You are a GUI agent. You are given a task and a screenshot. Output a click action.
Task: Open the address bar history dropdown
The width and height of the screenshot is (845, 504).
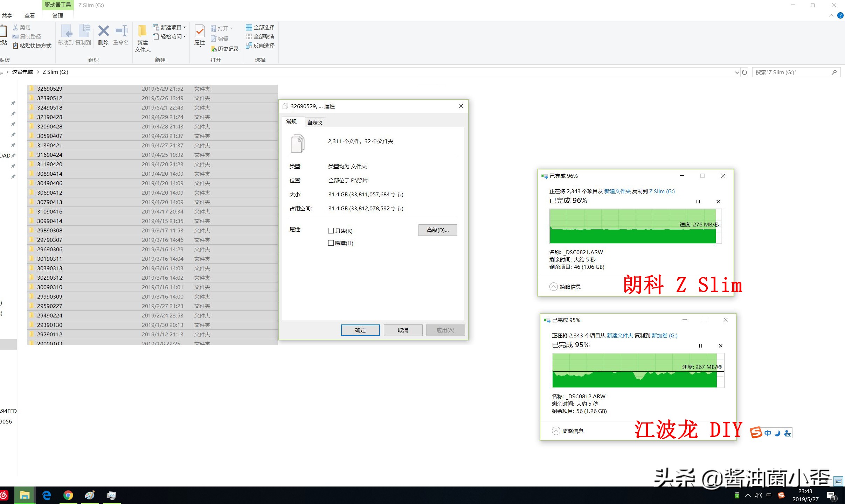coord(737,72)
